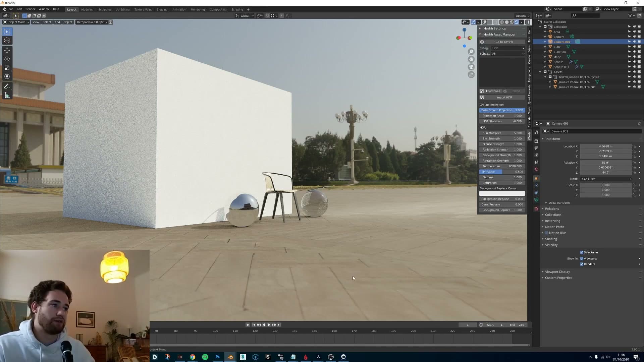This screenshot has width=644, height=362.
Task: Expand the Relations panel
Action: coord(552,209)
